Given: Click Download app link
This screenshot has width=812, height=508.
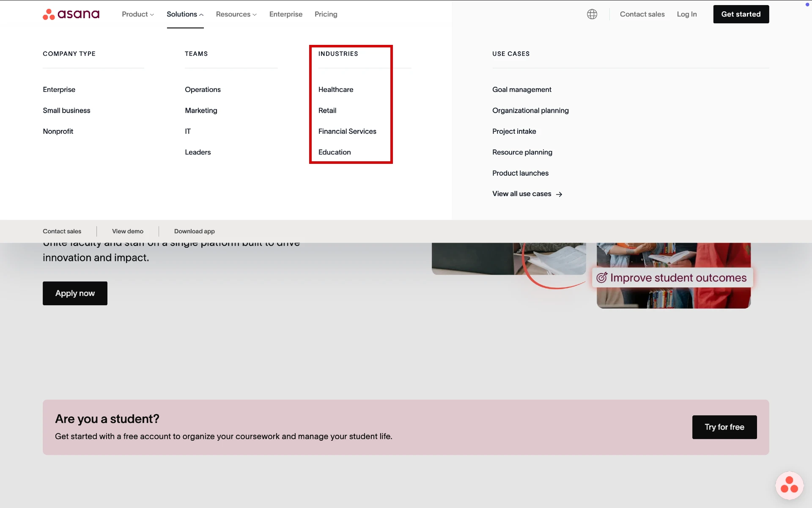Looking at the screenshot, I should click(x=195, y=231).
